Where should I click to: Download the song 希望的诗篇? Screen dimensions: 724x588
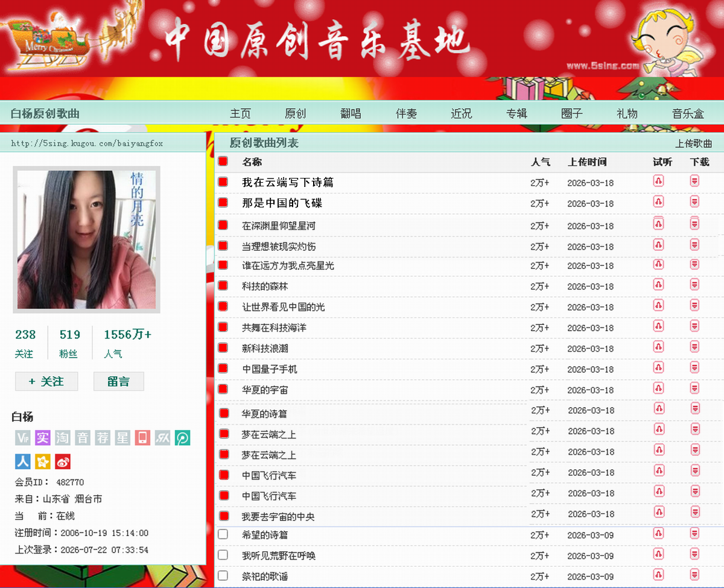(x=694, y=533)
